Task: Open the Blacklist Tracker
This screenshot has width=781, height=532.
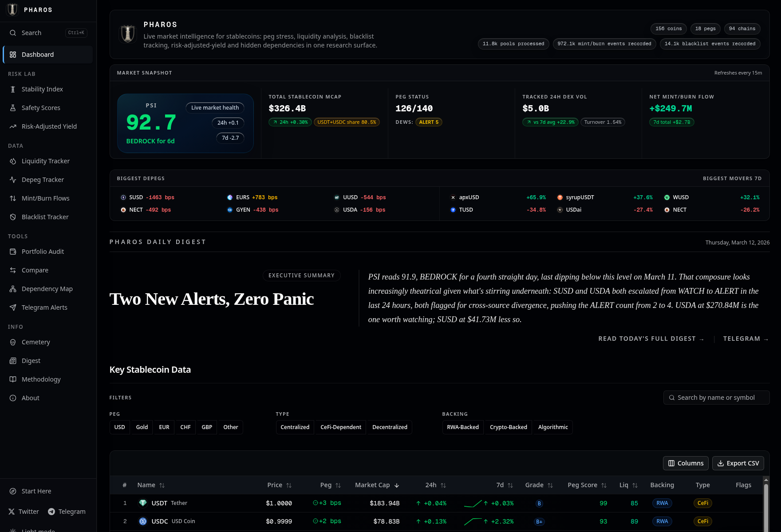Action: pyautogui.click(x=44, y=217)
